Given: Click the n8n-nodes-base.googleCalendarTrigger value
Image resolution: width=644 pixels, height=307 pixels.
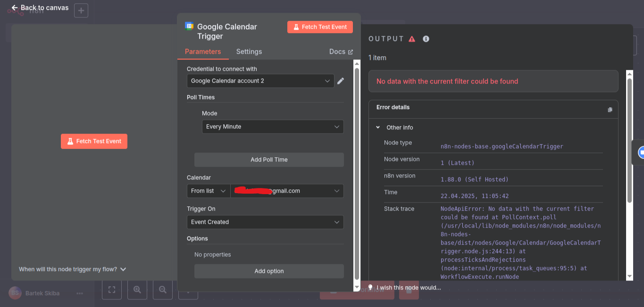Looking at the screenshot, I should pyautogui.click(x=502, y=146).
